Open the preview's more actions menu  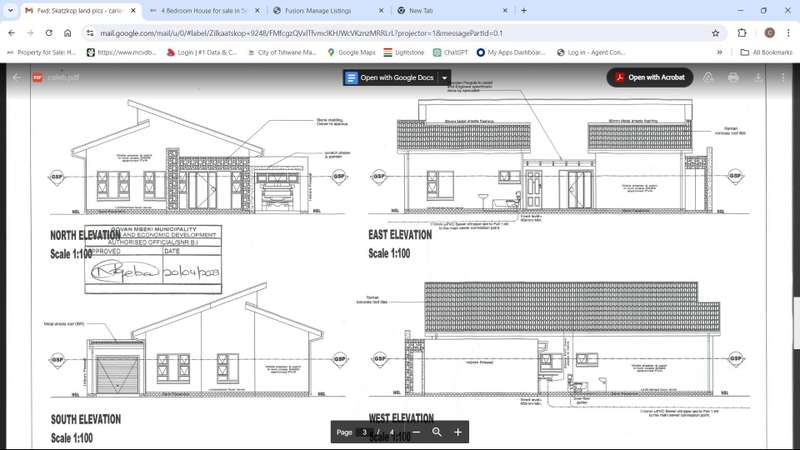click(783, 77)
